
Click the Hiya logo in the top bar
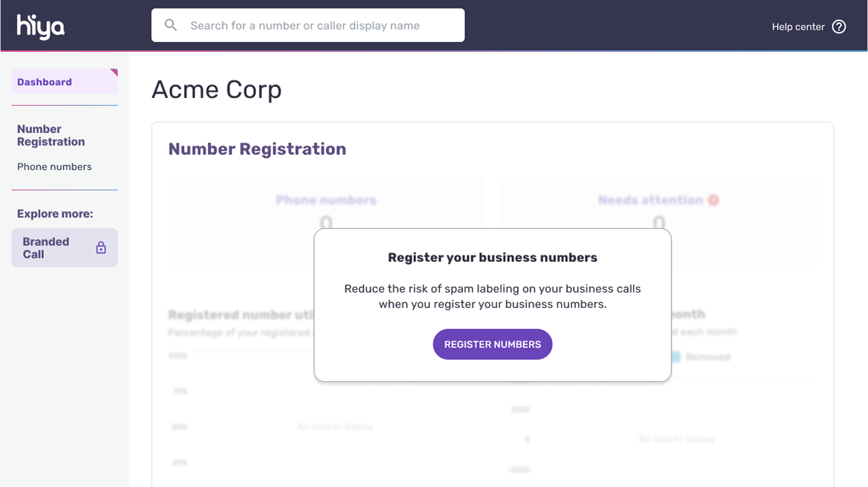pyautogui.click(x=40, y=25)
